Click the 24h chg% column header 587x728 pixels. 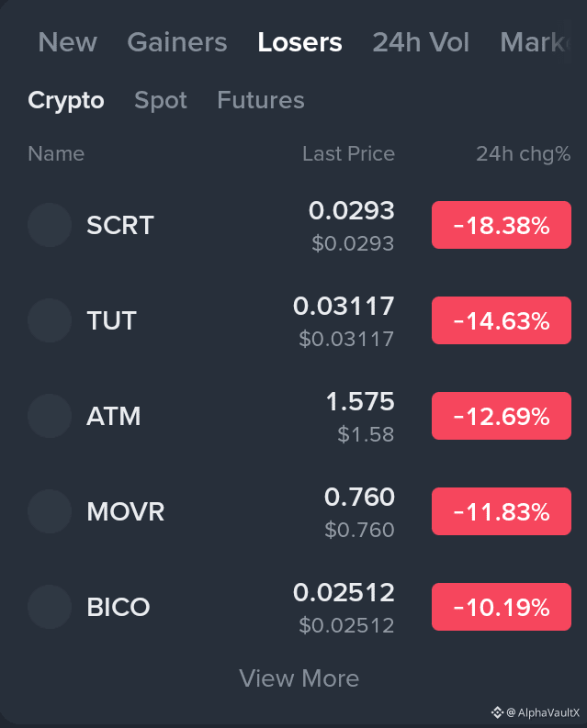point(524,154)
